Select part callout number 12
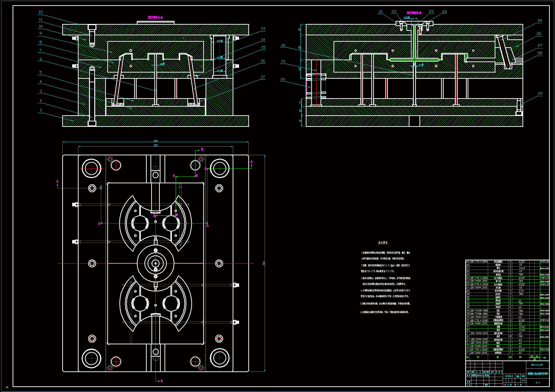Screen dimensions: 555x392 click(x=41, y=12)
